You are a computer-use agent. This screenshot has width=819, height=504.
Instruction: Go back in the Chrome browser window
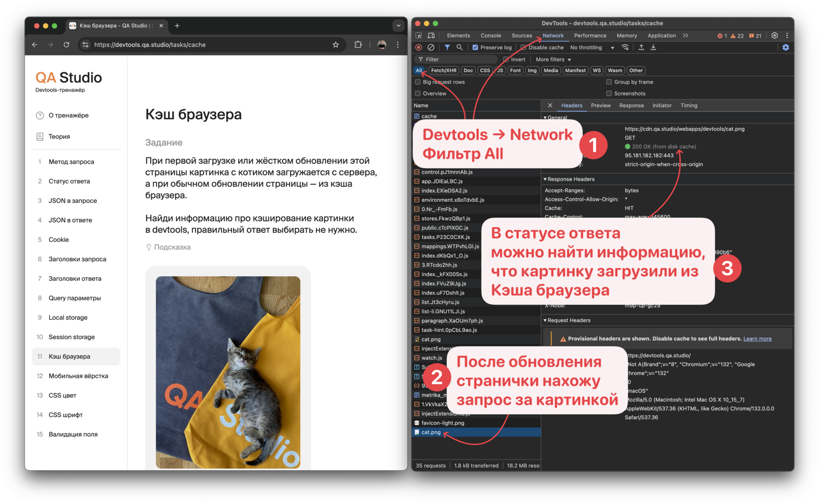tap(35, 44)
